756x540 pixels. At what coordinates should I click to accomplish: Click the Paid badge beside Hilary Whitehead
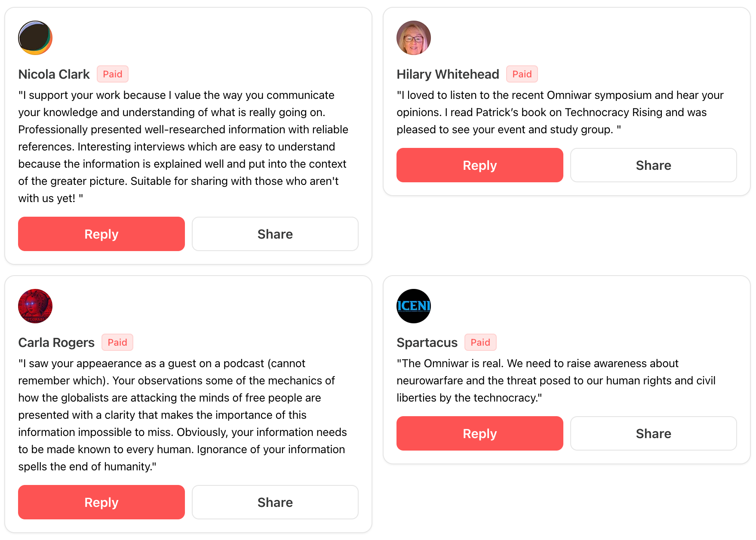click(x=522, y=74)
